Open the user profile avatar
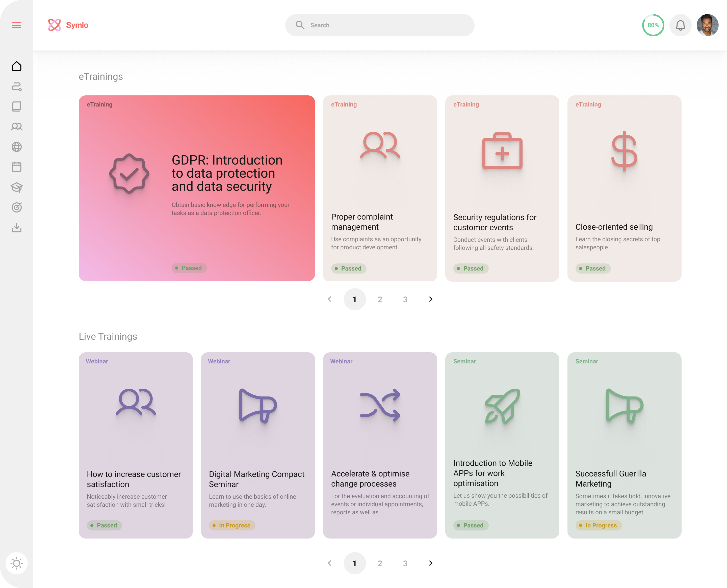This screenshot has width=727, height=588. coord(707,25)
